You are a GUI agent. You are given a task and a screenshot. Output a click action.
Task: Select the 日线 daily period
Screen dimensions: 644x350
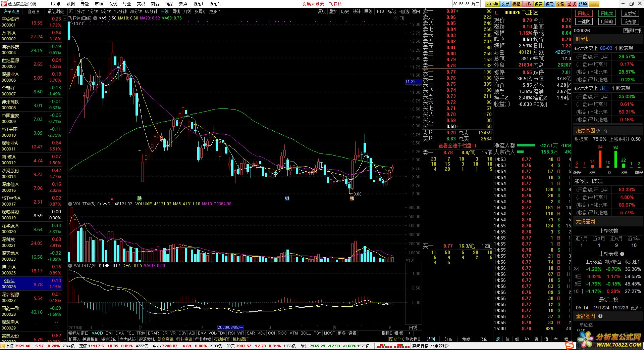(x=165, y=11)
